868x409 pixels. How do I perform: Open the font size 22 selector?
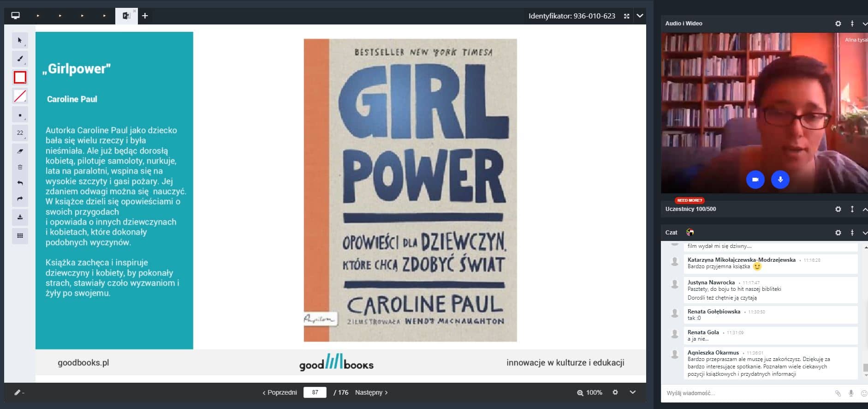pyautogui.click(x=20, y=133)
